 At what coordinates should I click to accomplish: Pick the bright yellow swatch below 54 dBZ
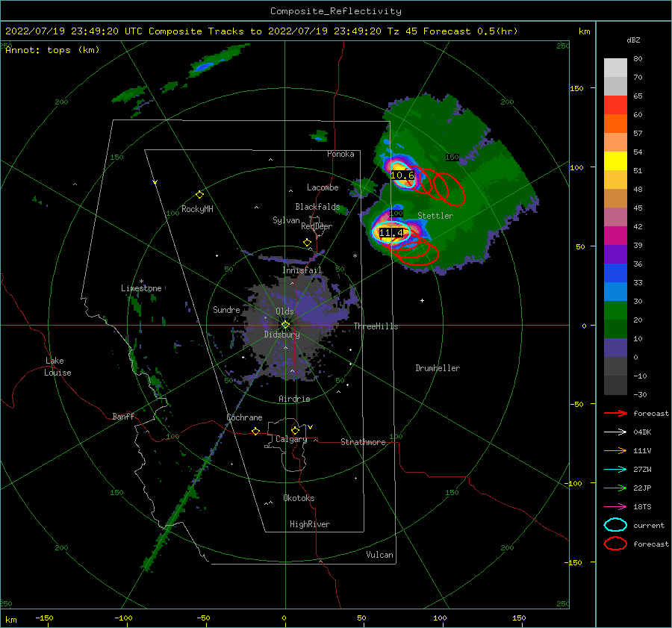pyautogui.click(x=615, y=161)
